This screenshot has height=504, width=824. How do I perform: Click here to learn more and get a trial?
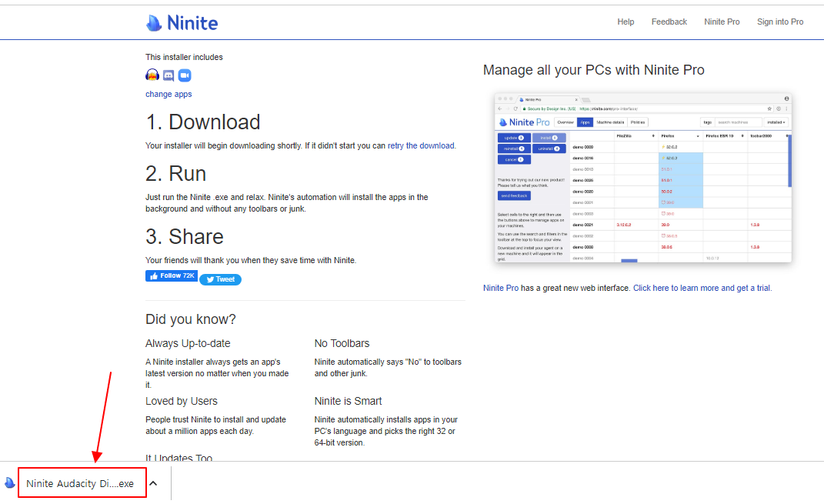click(x=702, y=288)
